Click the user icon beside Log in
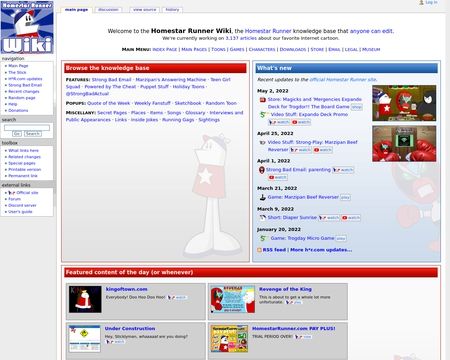Screen dimensions: 450x360 pyautogui.click(x=421, y=2)
